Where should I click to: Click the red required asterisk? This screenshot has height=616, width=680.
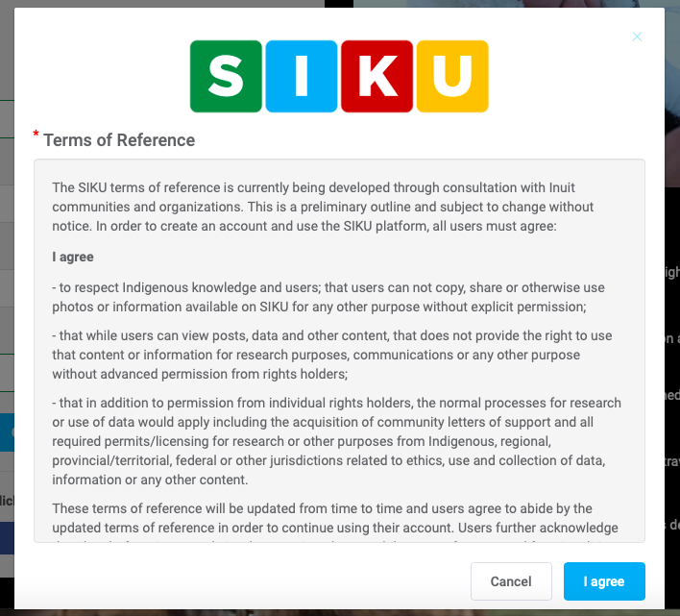[36, 135]
